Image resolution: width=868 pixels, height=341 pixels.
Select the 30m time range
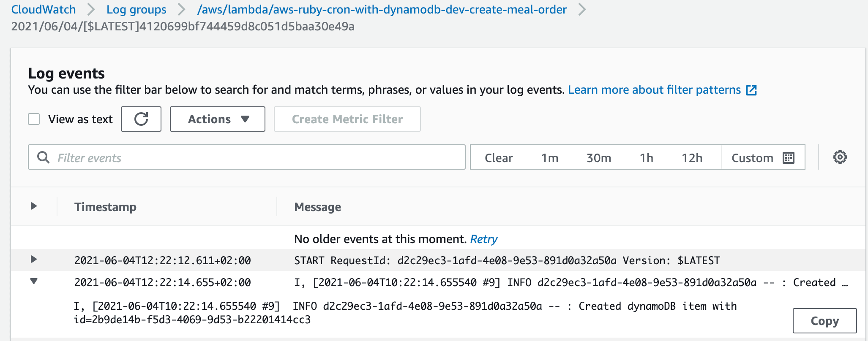click(599, 158)
